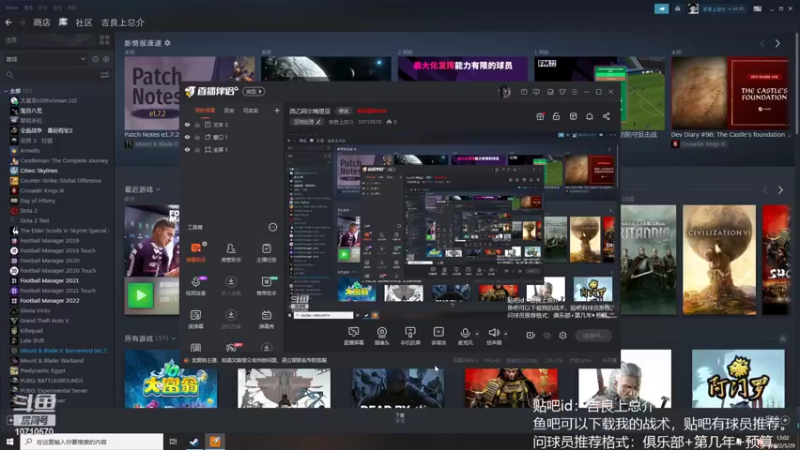Toggle visibility of 文本 3 source
This screenshot has height=450, width=800.
pos(187,124)
